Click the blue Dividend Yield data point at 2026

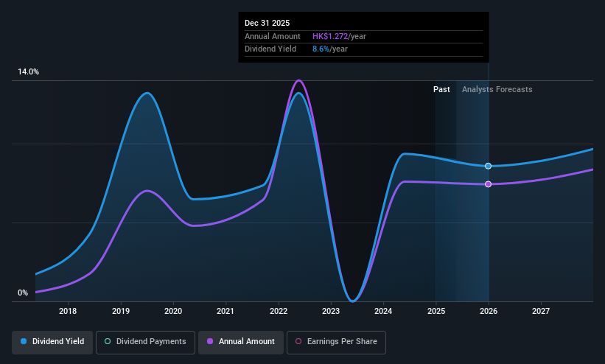click(488, 166)
